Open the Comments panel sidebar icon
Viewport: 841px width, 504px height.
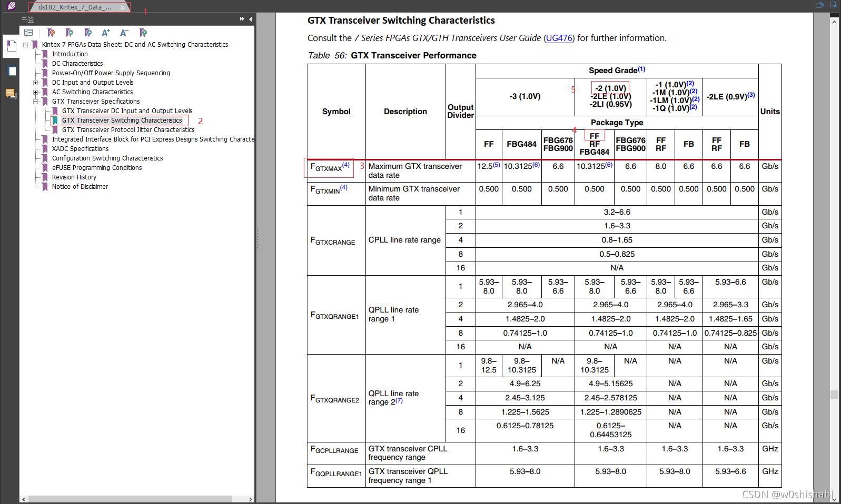[11, 94]
